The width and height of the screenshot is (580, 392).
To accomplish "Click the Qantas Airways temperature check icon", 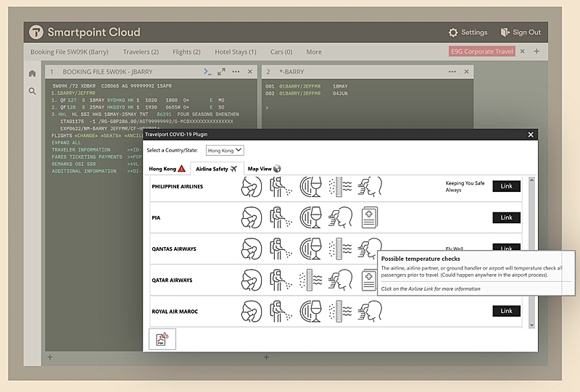I will click(369, 247).
